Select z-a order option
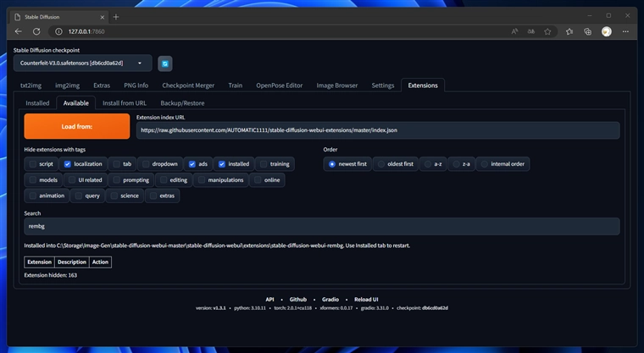The image size is (644, 353). 456,164
